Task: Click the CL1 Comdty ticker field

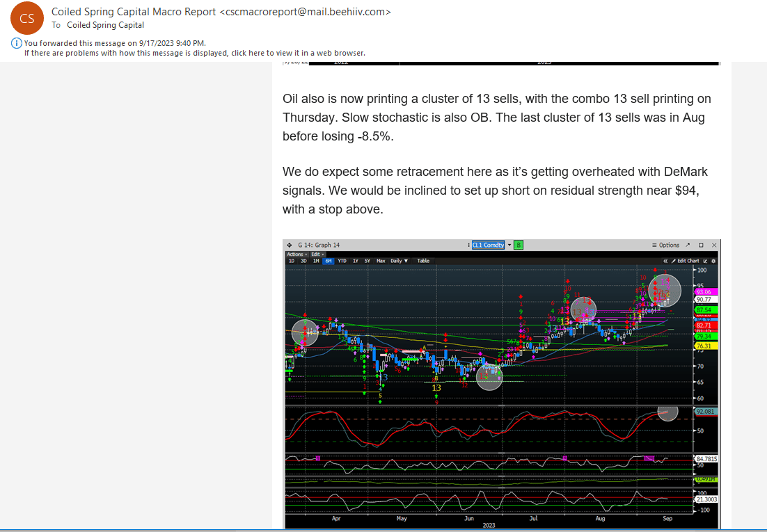Action: tap(488, 245)
